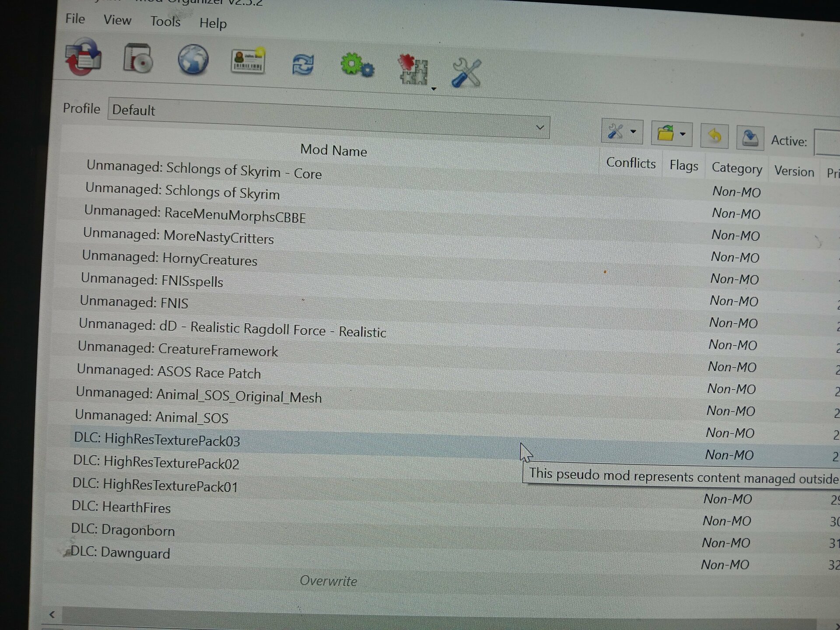840x630 pixels.
Task: Open the executables gears icon
Action: (357, 66)
